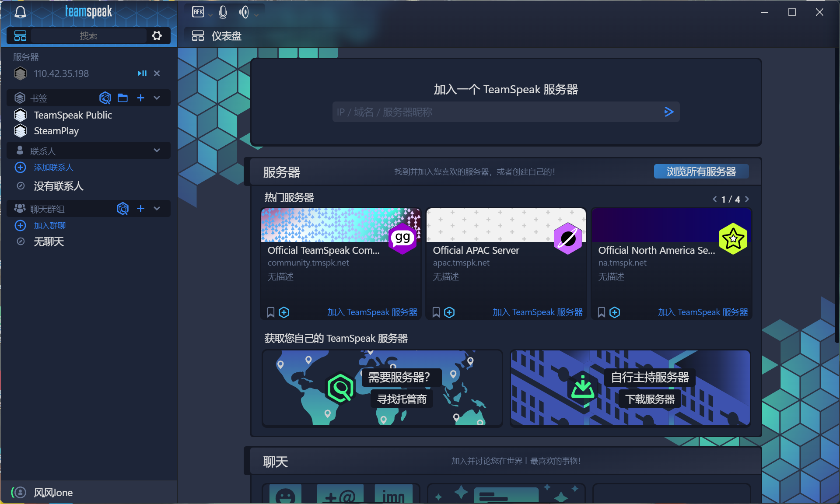Collapse the contacts section
The width and height of the screenshot is (840, 504).
157,150
